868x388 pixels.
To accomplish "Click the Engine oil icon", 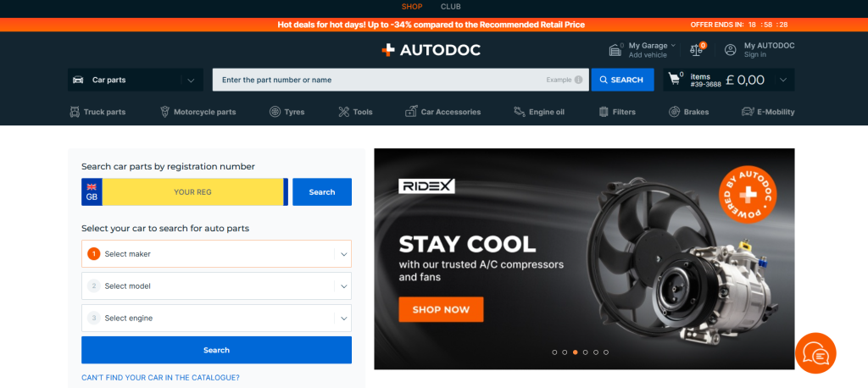I will pos(520,112).
